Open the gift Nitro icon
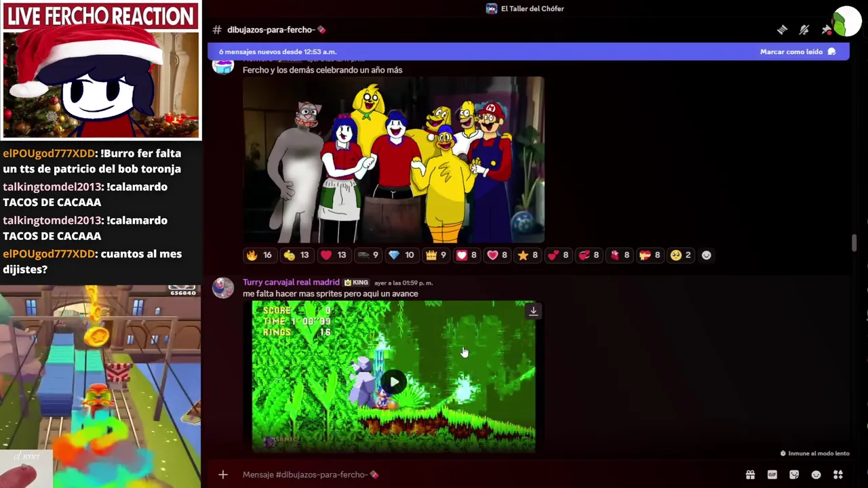 click(750, 474)
